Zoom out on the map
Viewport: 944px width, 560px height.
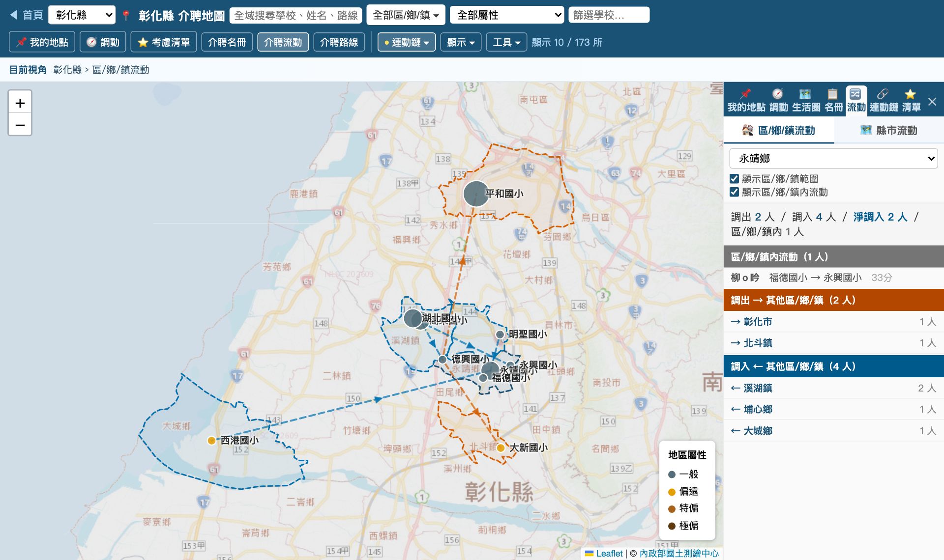point(20,125)
